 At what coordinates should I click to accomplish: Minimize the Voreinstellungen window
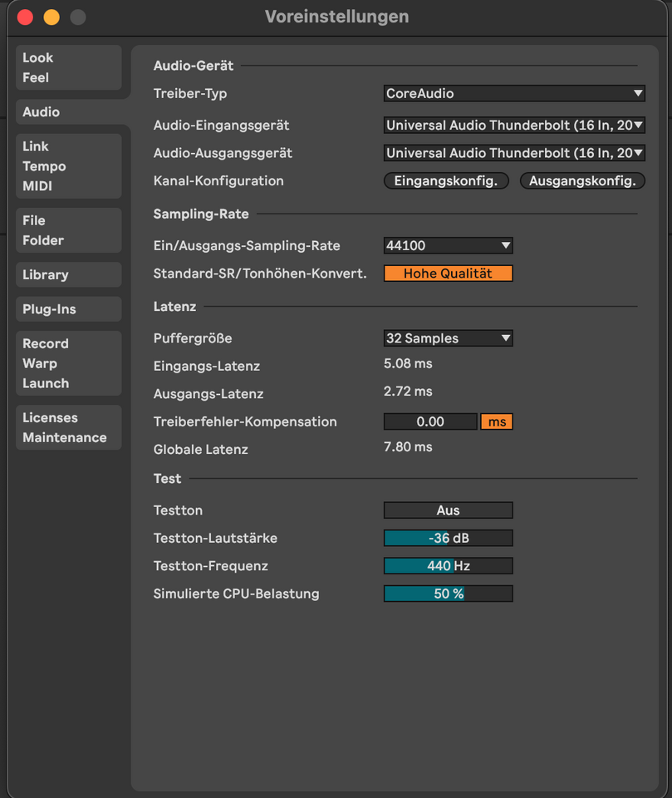52,17
